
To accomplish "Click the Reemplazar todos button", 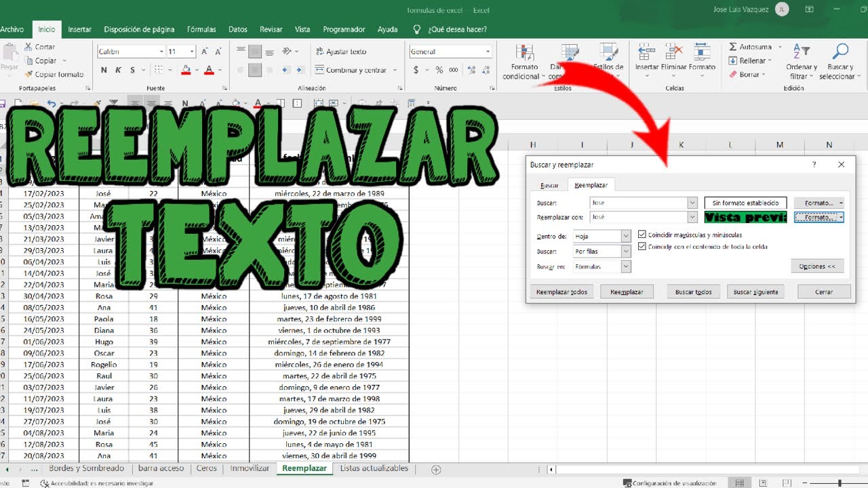I will 561,291.
